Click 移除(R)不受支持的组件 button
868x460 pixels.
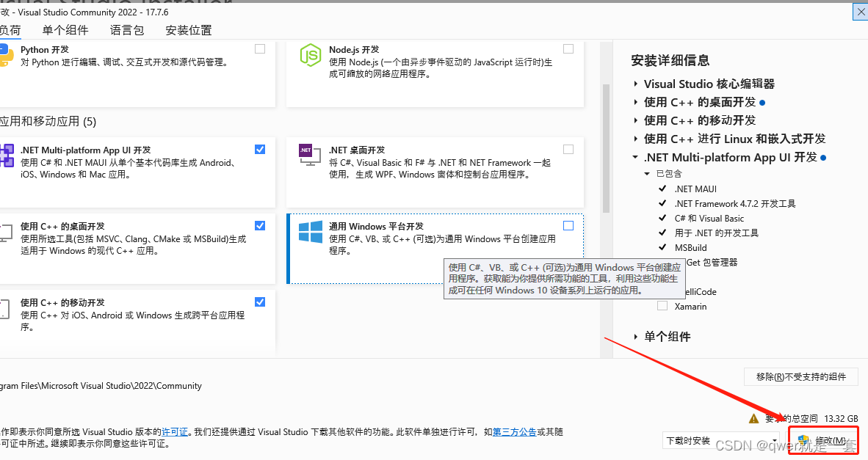pyautogui.click(x=801, y=376)
